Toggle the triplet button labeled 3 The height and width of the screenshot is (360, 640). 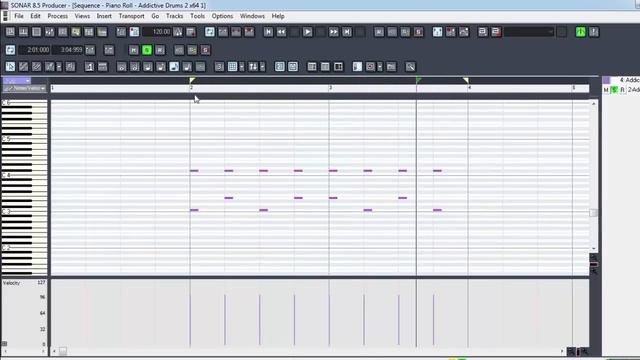tap(219, 67)
